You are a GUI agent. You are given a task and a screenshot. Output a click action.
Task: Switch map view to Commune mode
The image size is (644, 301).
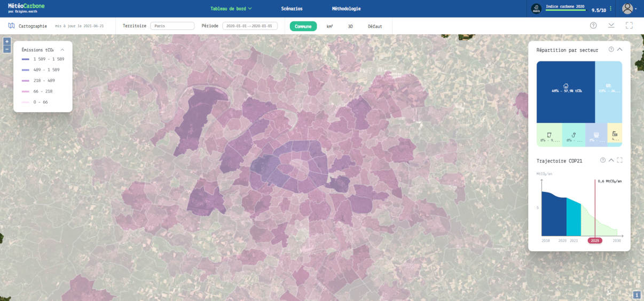pos(303,26)
